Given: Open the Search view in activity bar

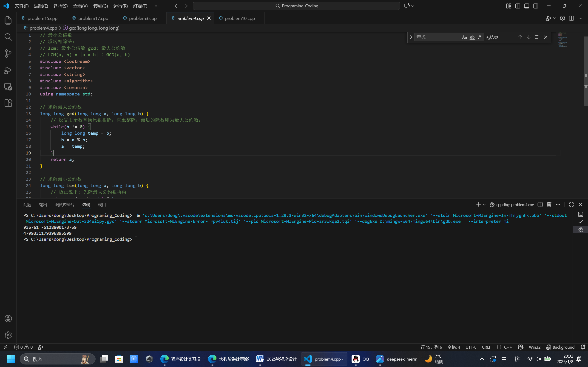Looking at the screenshot, I should click(8, 37).
